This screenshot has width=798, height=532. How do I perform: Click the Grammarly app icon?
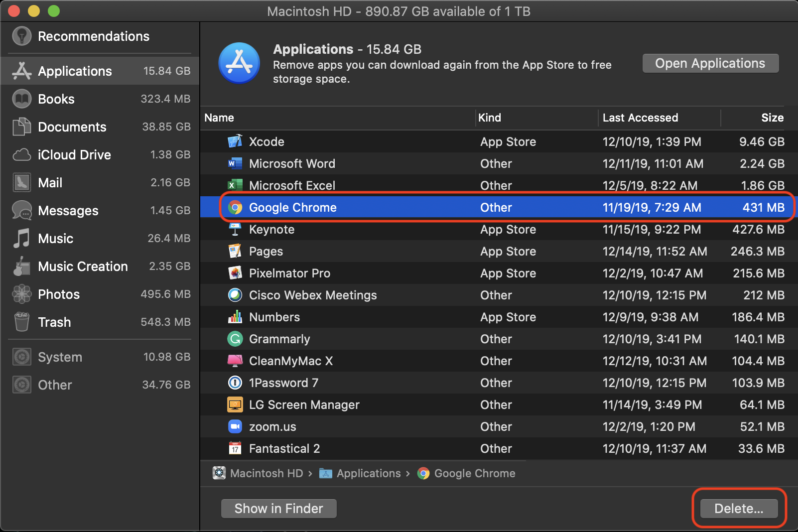pos(235,339)
